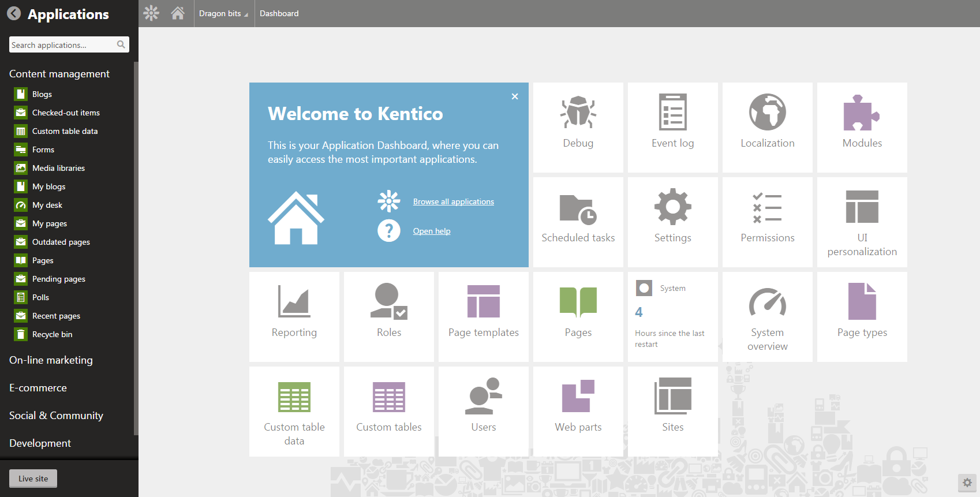Select Recycle bin in the sidebar
This screenshot has width=980, height=497.
[x=52, y=334]
